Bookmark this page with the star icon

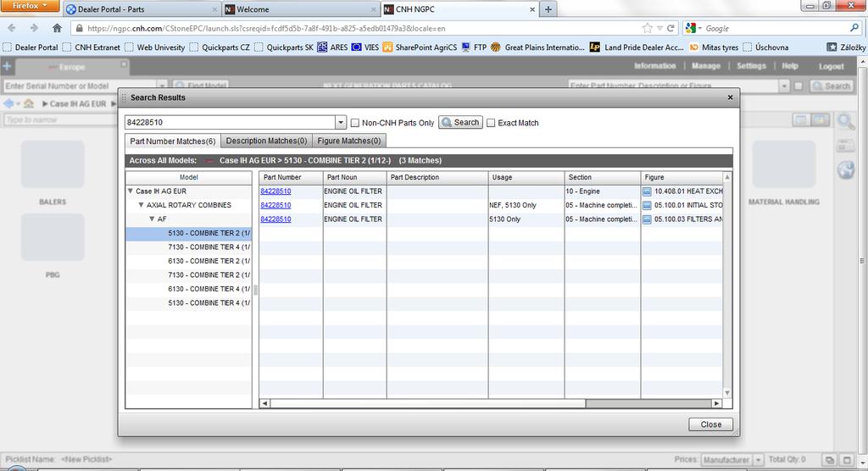(x=647, y=28)
